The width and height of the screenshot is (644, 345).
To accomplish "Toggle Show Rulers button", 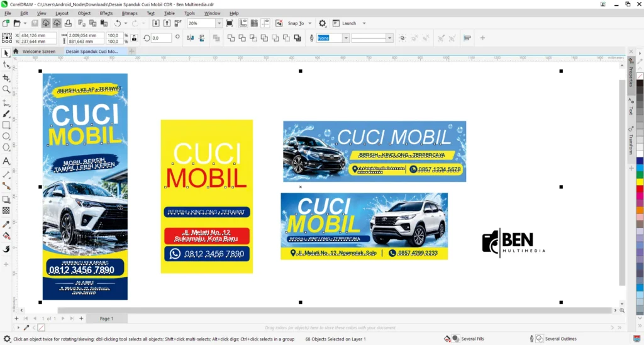I will (x=243, y=23).
